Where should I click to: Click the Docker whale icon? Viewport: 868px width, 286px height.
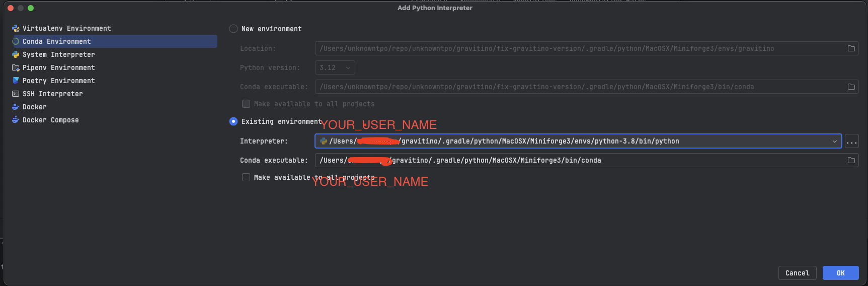pos(16,107)
